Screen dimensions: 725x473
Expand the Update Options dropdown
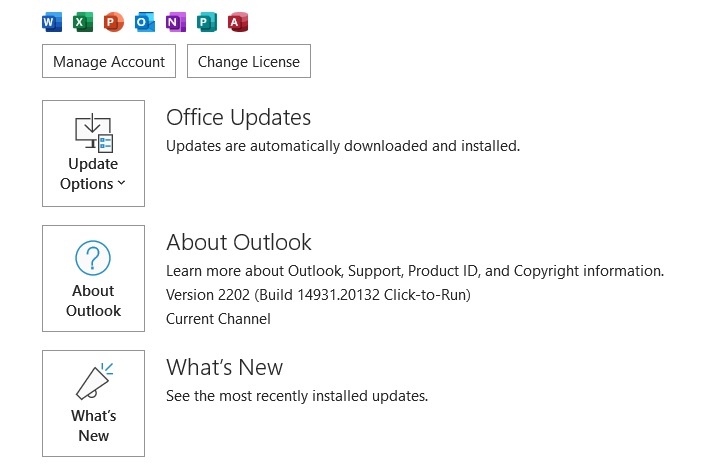[93, 154]
